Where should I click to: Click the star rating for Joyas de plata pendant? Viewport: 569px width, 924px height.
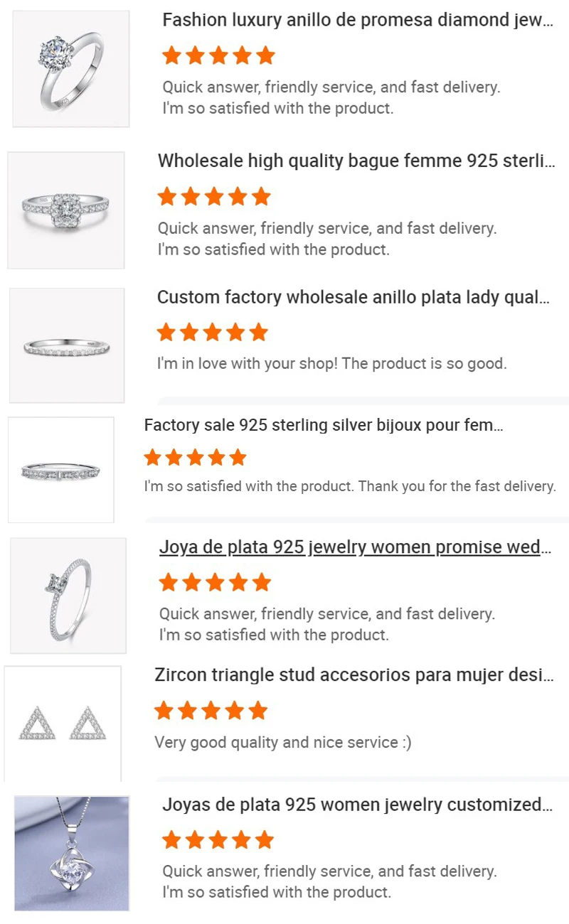pos(218,840)
